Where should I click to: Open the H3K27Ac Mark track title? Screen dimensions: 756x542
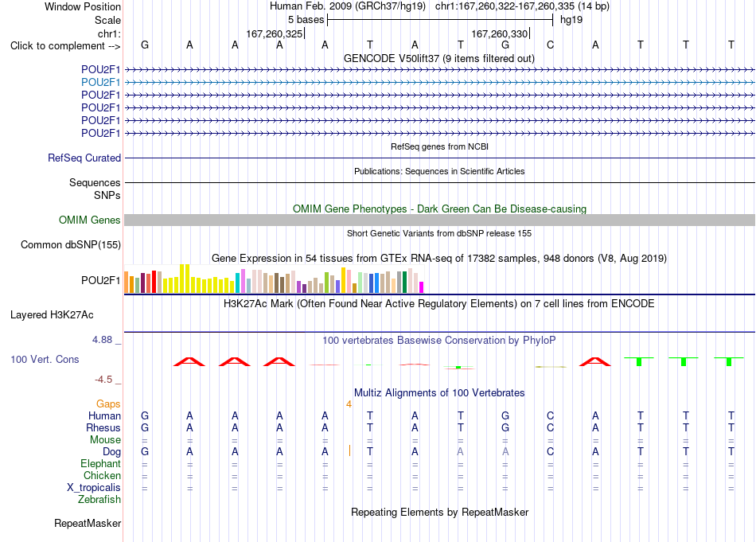[438, 304]
